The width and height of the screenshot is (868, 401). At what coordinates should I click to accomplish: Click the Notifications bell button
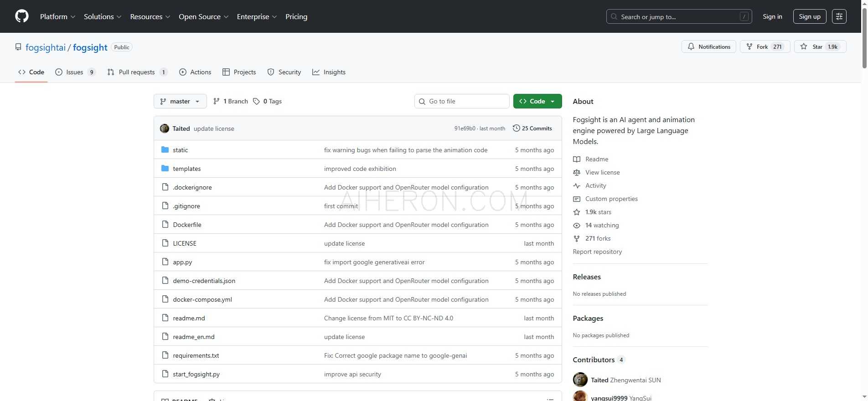[x=708, y=47]
